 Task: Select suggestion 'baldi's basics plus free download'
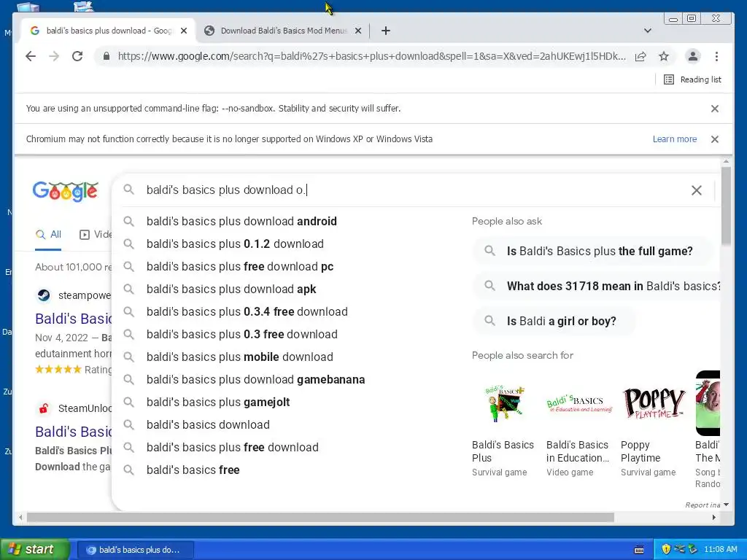tap(232, 448)
